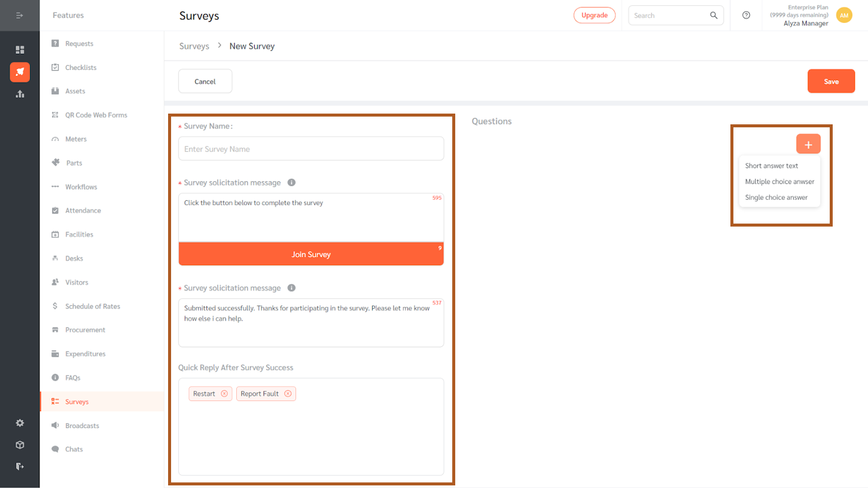Image resolution: width=868 pixels, height=489 pixels.
Task: Click the Upgrade button
Action: (594, 15)
